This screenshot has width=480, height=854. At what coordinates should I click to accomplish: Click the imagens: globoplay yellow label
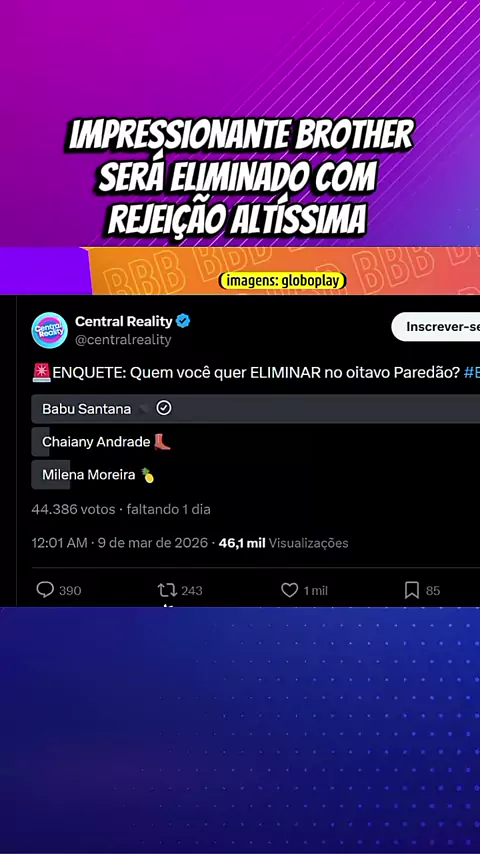pos(282,281)
